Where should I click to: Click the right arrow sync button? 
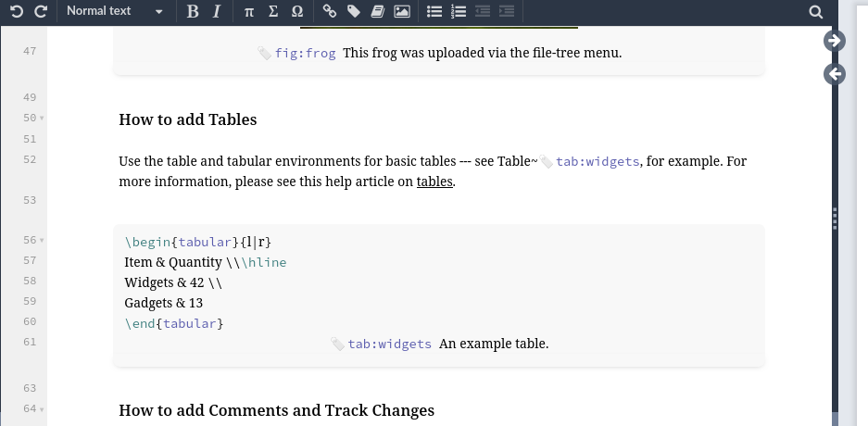835,41
